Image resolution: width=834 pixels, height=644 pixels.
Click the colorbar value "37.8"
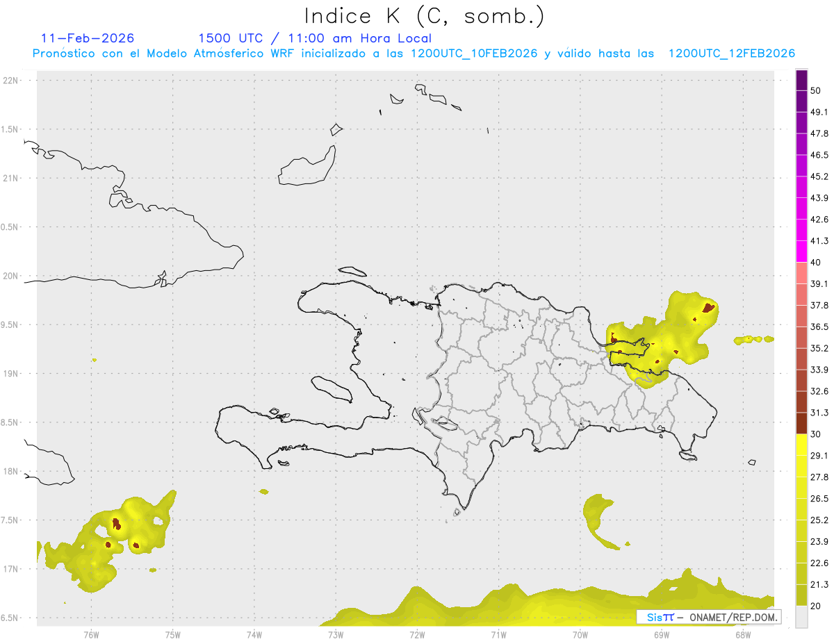point(819,305)
